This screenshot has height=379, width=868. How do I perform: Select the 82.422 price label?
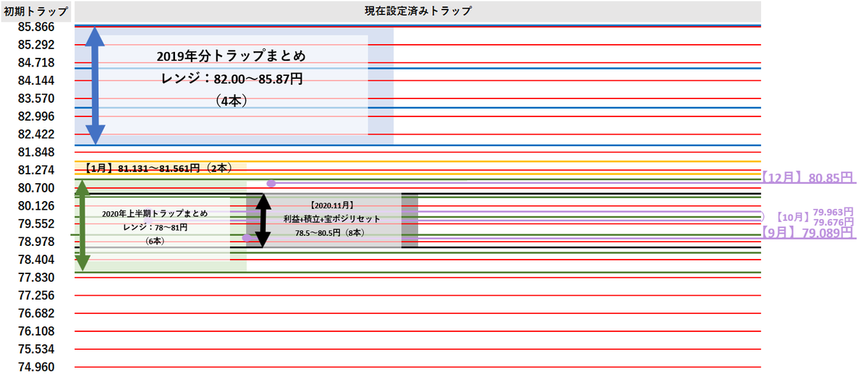click(x=35, y=135)
